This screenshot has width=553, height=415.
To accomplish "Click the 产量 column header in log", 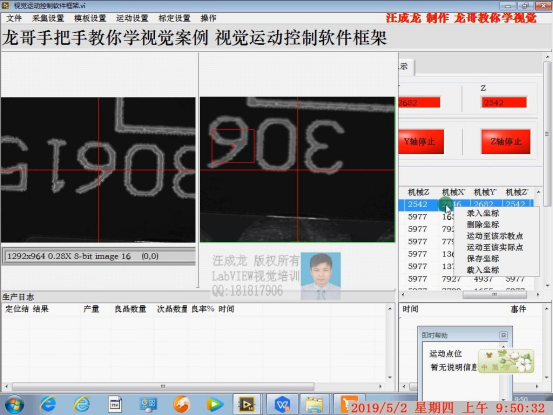I will click(91, 309).
